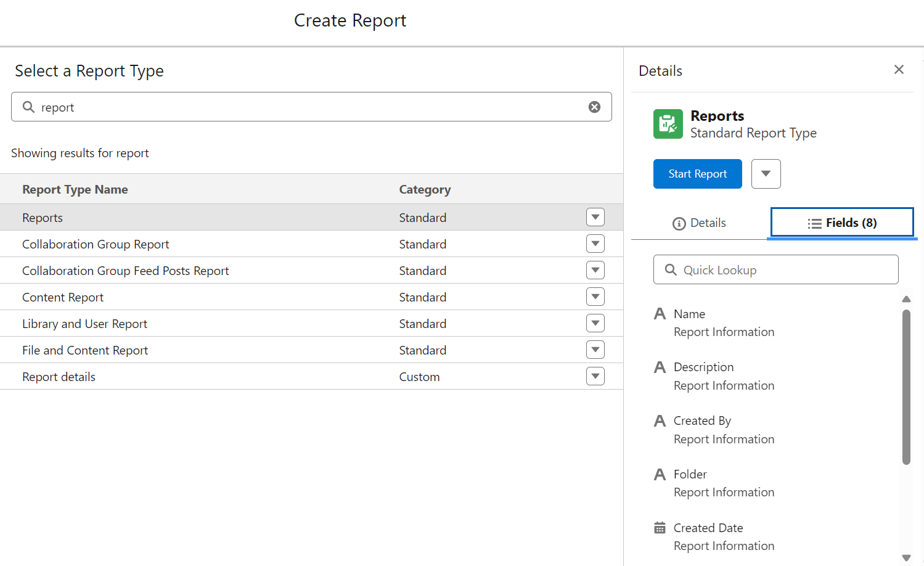Click the fields list scrollbar thumb
Viewport: 924px width, 566px height.
point(906,387)
